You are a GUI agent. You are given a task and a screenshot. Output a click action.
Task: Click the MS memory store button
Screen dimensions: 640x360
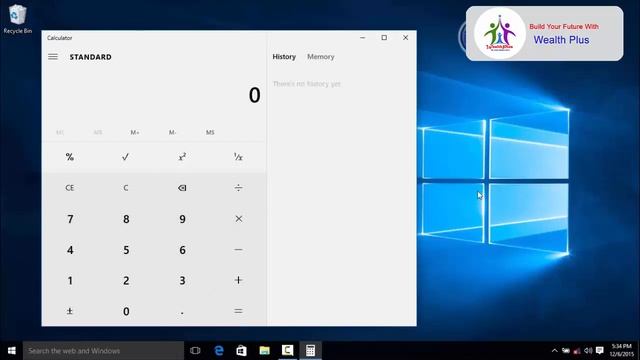tap(210, 132)
